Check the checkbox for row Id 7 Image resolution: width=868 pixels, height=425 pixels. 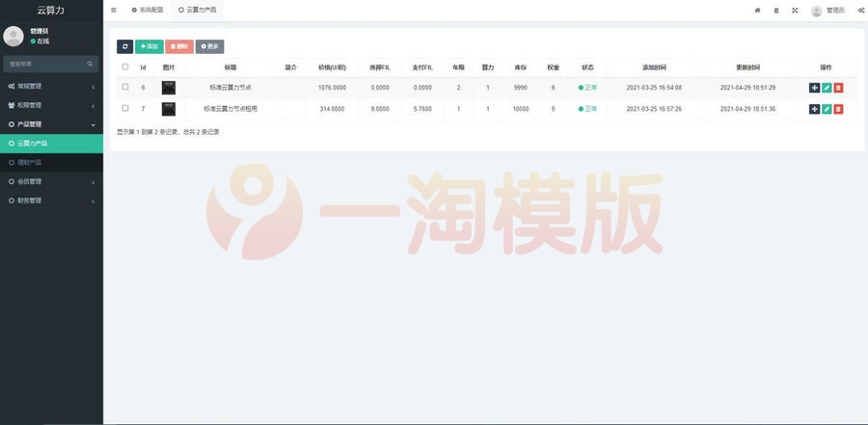click(x=125, y=109)
